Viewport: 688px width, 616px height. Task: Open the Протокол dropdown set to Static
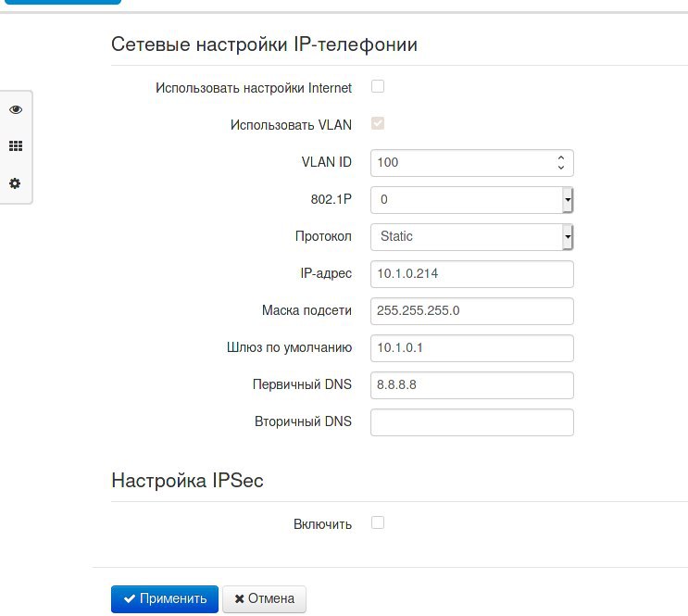(x=471, y=236)
